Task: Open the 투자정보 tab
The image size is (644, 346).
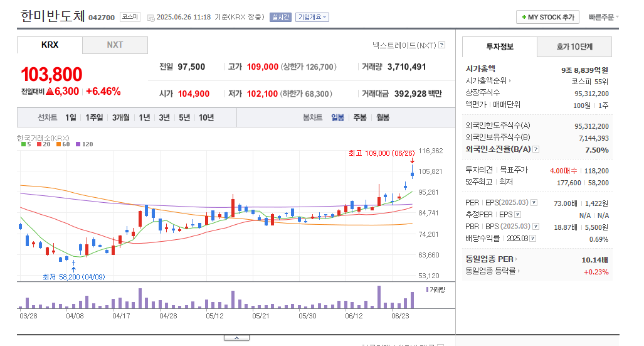Action: click(499, 47)
